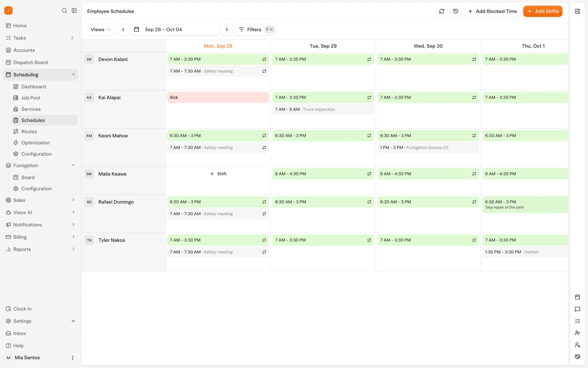The width and height of the screenshot is (588, 368).
Task: Open the checklist icon in right rail
Action: 577,321
